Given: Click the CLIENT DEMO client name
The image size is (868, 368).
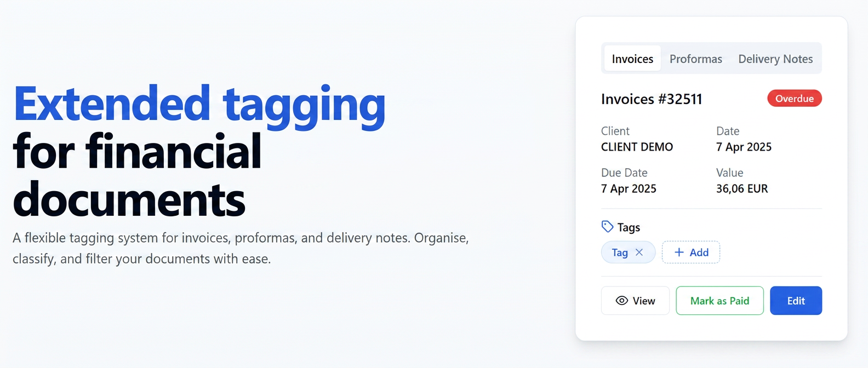Looking at the screenshot, I should [x=637, y=147].
